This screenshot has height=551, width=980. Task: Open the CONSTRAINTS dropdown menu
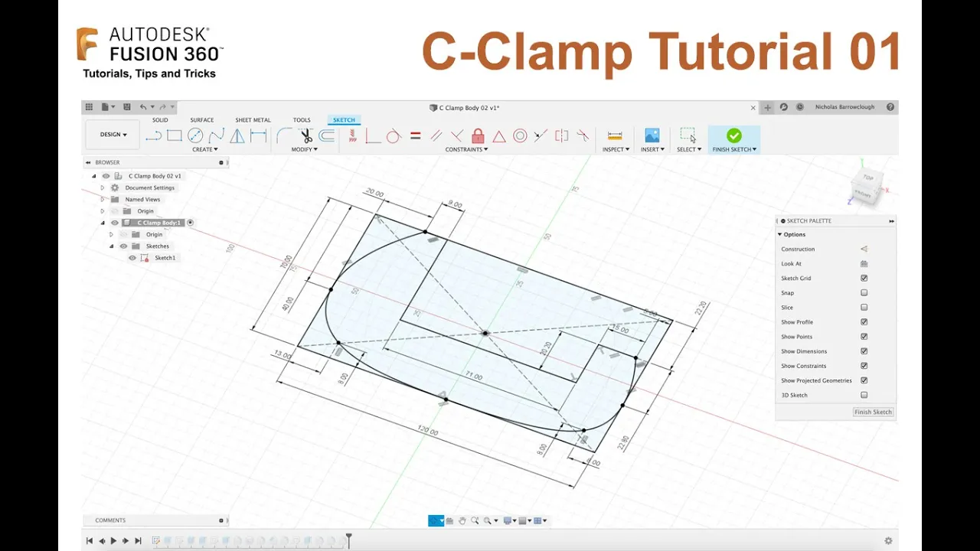click(x=466, y=149)
